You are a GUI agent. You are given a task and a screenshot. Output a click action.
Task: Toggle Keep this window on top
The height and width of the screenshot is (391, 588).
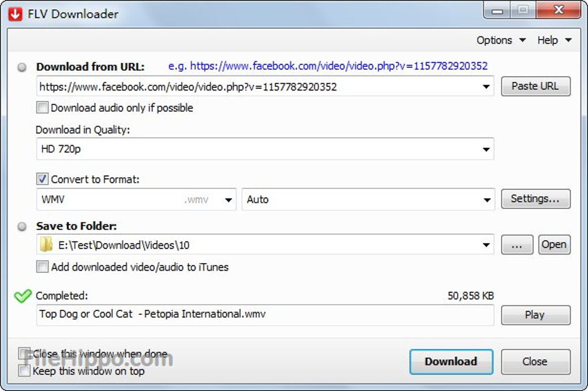[24, 371]
